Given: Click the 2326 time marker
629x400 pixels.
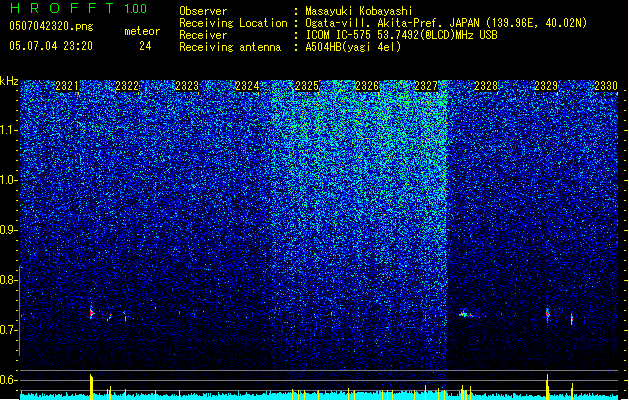Looking at the screenshot, I should click(367, 86).
